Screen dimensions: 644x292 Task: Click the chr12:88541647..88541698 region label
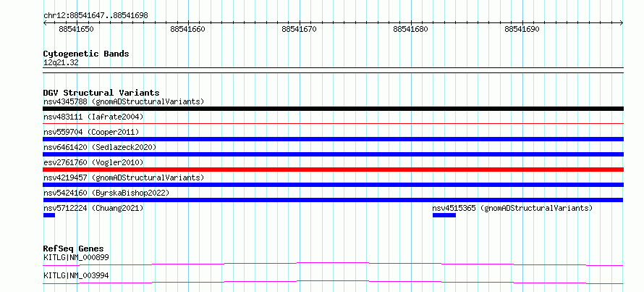point(96,16)
